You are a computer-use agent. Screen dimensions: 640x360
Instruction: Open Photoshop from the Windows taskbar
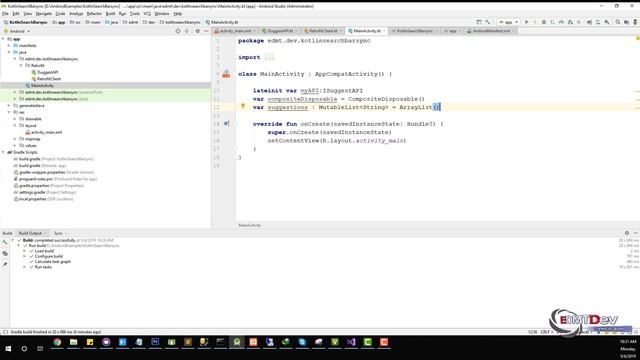(x=155, y=342)
